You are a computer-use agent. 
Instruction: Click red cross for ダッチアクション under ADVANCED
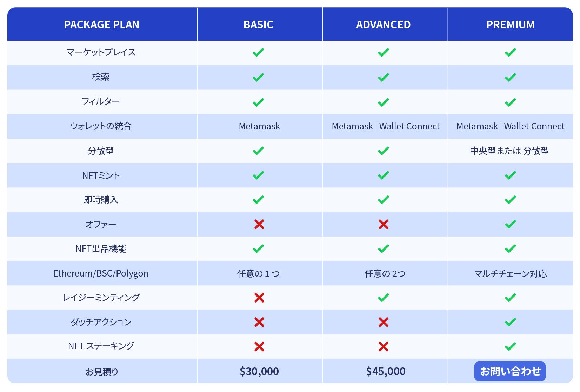[384, 322]
